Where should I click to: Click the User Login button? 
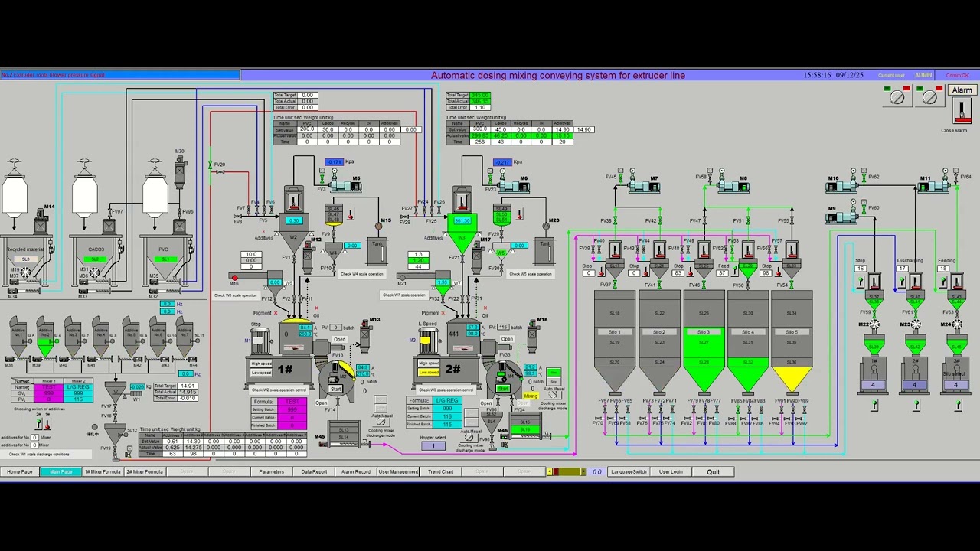[x=671, y=471]
